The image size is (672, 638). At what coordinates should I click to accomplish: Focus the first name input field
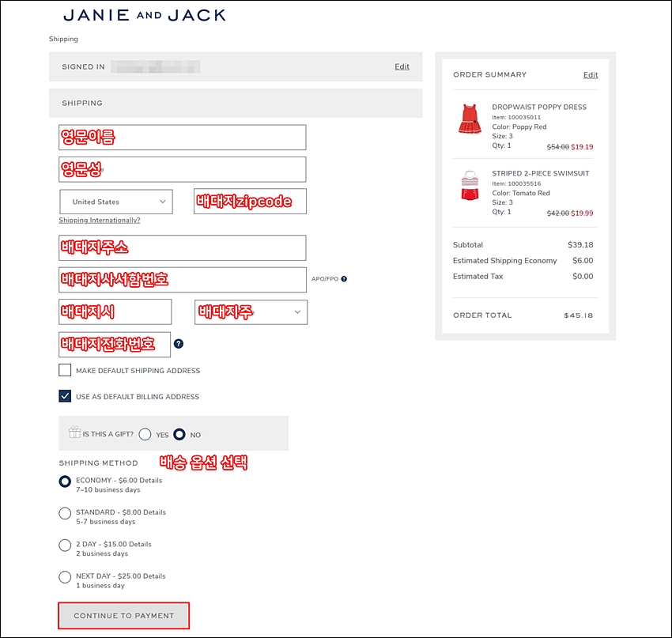[183, 138]
